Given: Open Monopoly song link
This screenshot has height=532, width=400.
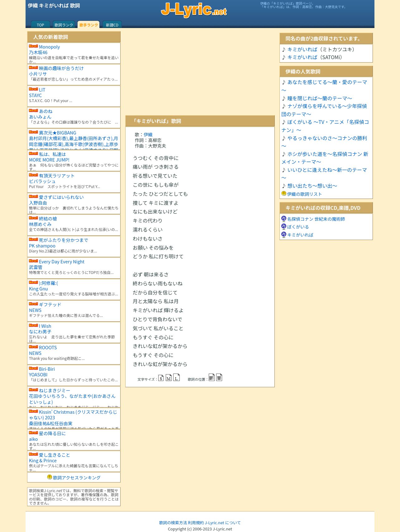Looking at the screenshot, I should [49, 47].
